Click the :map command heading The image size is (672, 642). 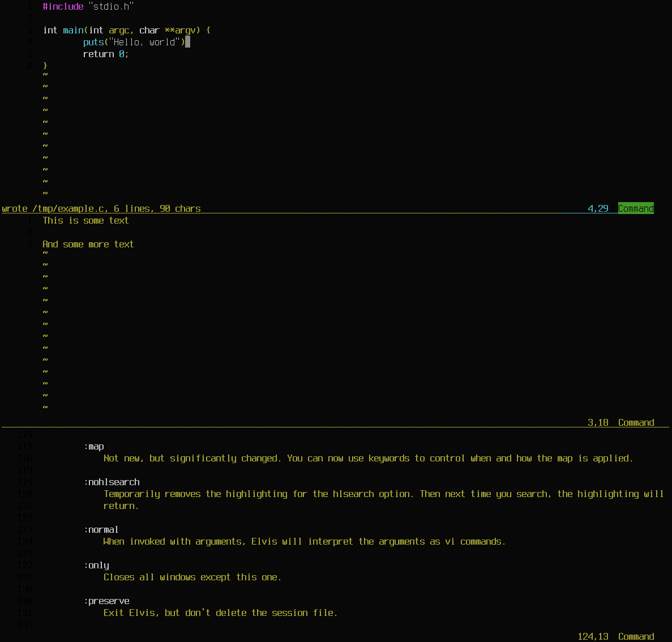pyautogui.click(x=94, y=447)
